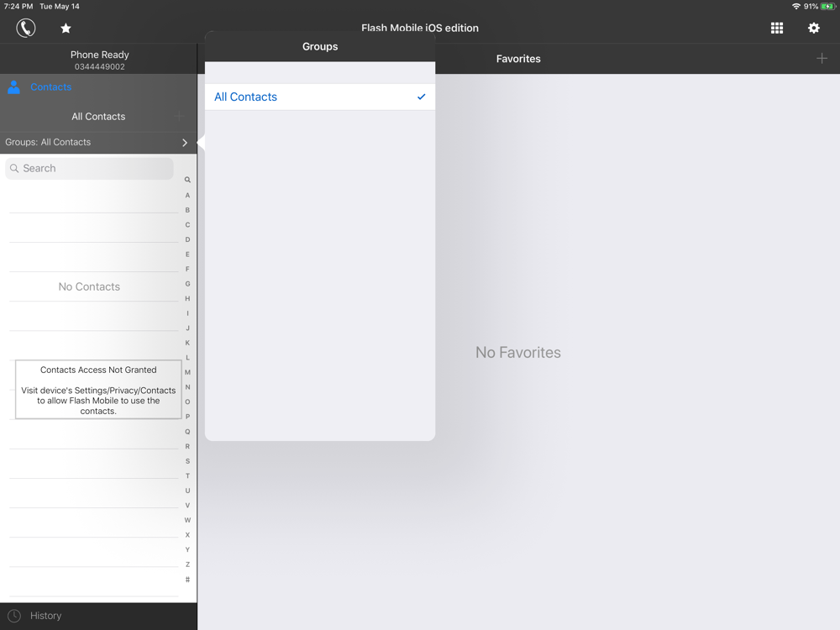
Task: Jump to letter V in index
Action: [x=187, y=505]
